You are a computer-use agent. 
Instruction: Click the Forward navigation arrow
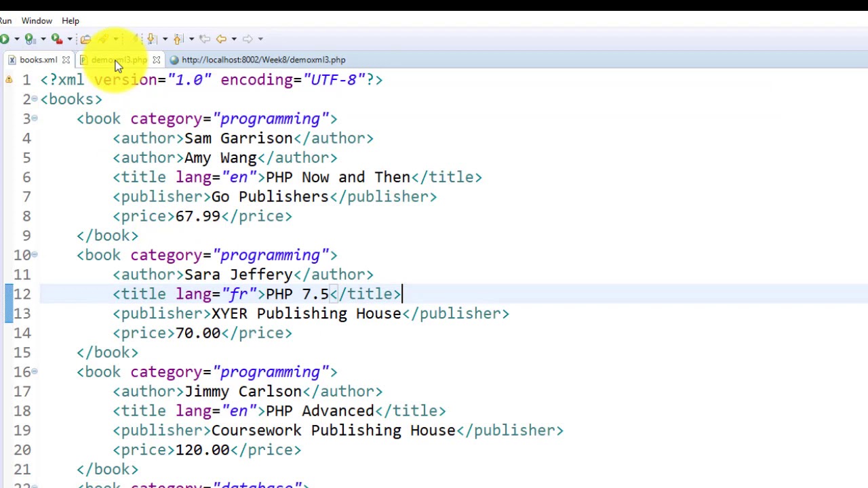(248, 39)
